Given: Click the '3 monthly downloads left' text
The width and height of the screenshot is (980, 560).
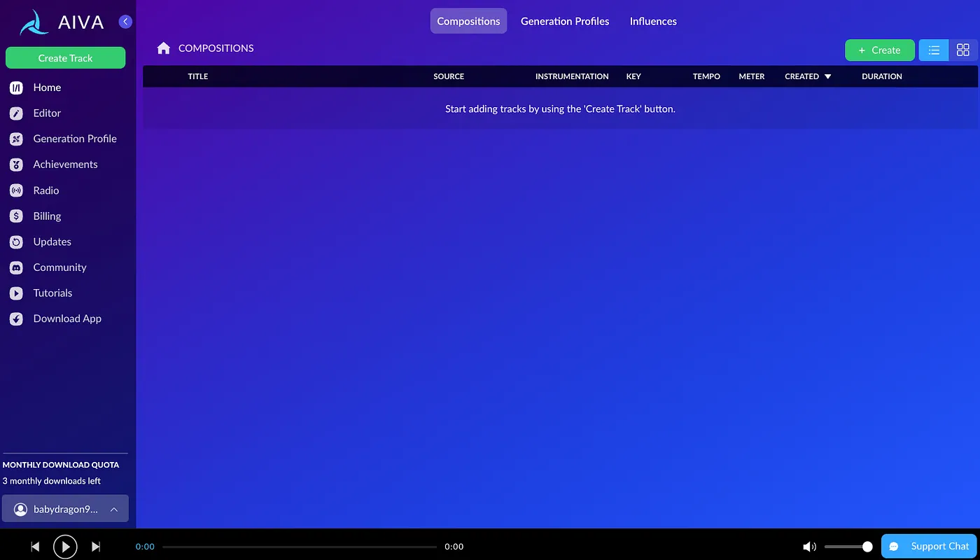Looking at the screenshot, I should tap(52, 481).
